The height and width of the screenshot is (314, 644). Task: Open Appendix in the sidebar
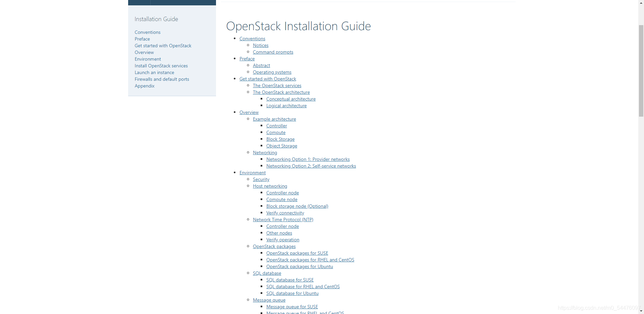145,86
